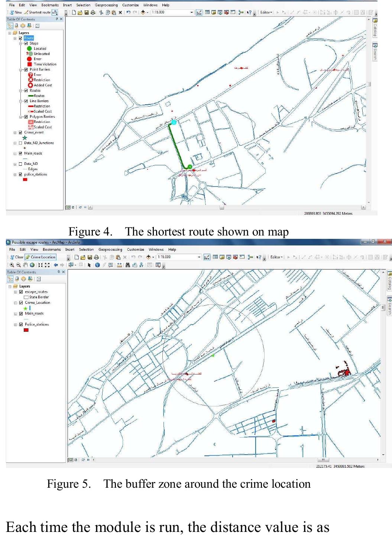Click the Clear button in escape routes window

(17, 257)
